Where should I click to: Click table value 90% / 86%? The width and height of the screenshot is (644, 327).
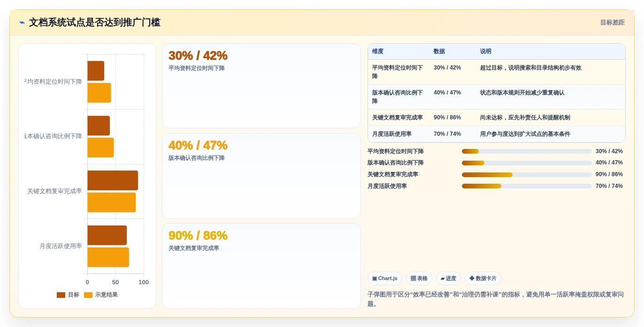pos(447,117)
